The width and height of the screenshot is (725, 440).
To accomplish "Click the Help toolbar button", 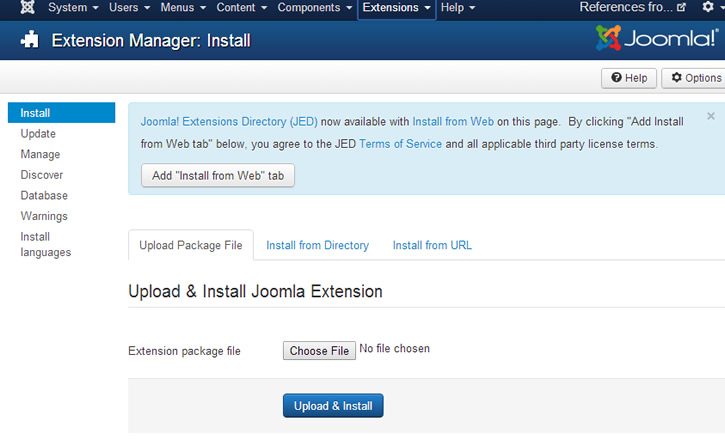I will tap(629, 78).
